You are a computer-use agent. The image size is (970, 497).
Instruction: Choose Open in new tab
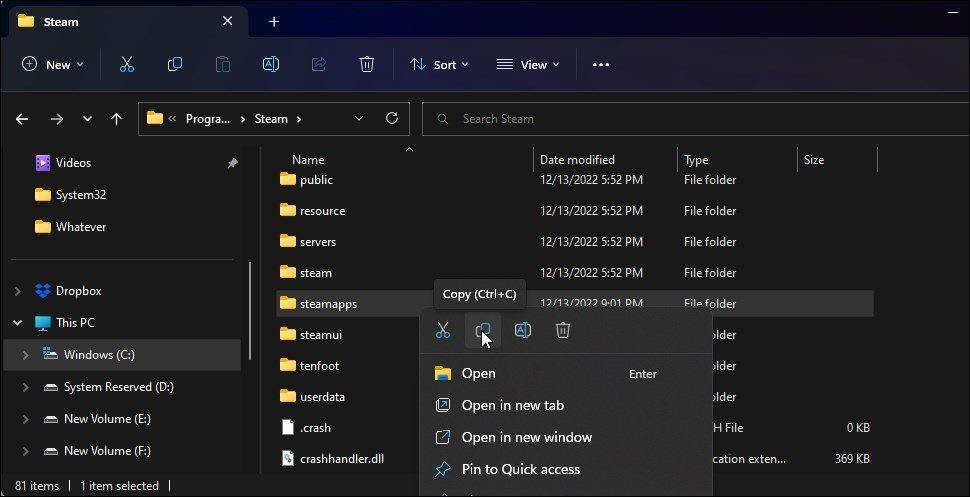pos(566,405)
